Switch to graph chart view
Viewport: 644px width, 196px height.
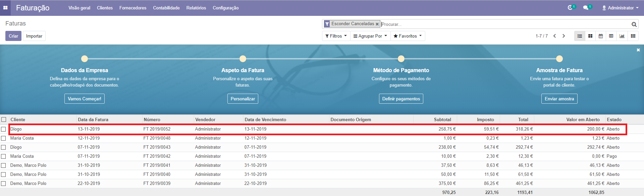point(622,36)
